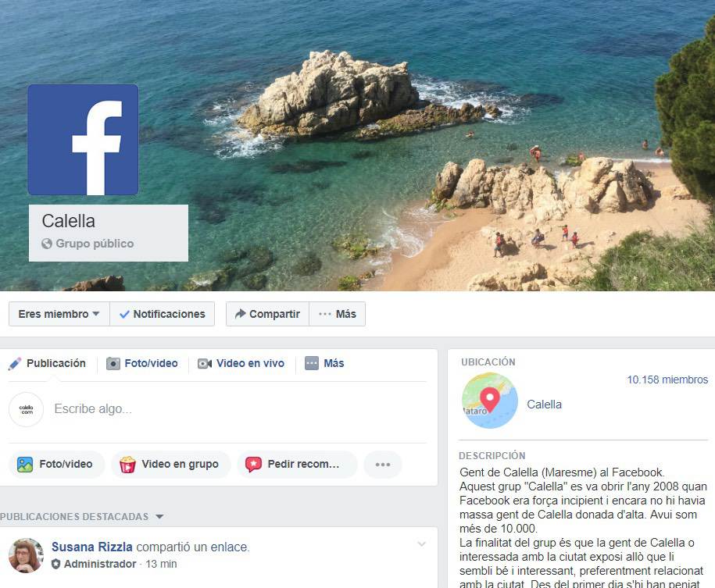Expand the Eres miembro dropdown
The height and width of the screenshot is (588, 715).
coord(59,314)
